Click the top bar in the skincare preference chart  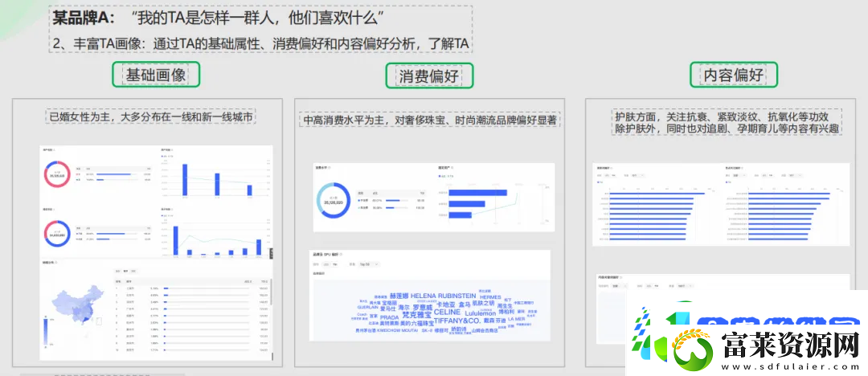click(657, 194)
